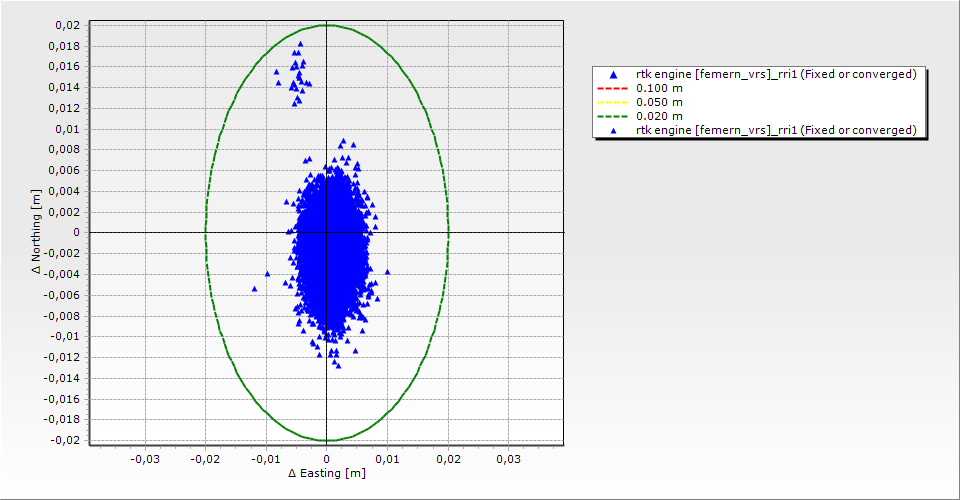Click the green dashed line sample in the legend
The height and width of the screenshot is (500, 960).
tap(614, 117)
